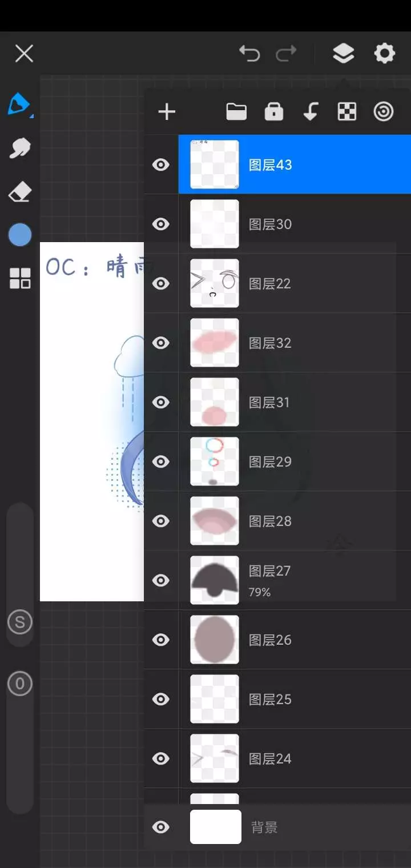Screen dimensions: 411x868
Task: Toggle visibility of 背景 layer
Action: click(161, 827)
